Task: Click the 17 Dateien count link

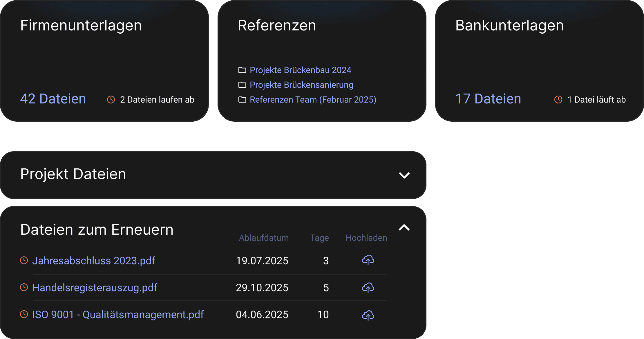Action: pos(488,99)
